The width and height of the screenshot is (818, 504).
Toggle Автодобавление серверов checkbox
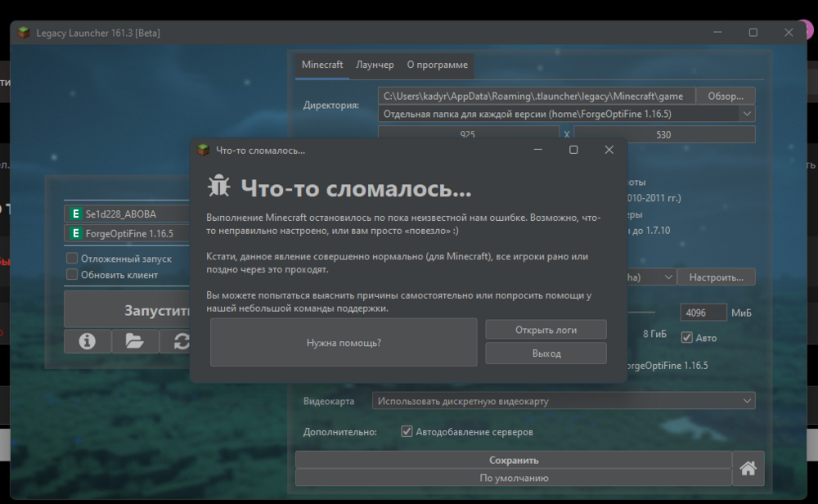[x=407, y=431]
